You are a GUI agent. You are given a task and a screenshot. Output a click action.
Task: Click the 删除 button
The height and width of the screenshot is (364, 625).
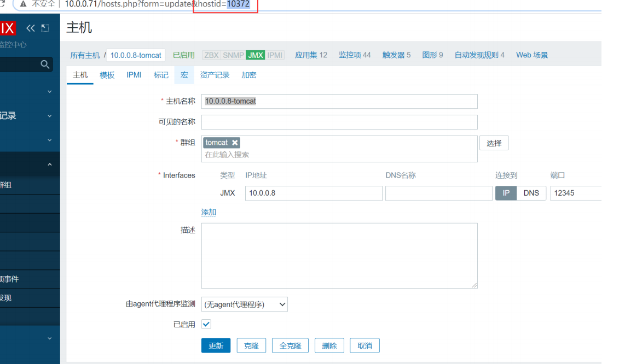coord(329,345)
